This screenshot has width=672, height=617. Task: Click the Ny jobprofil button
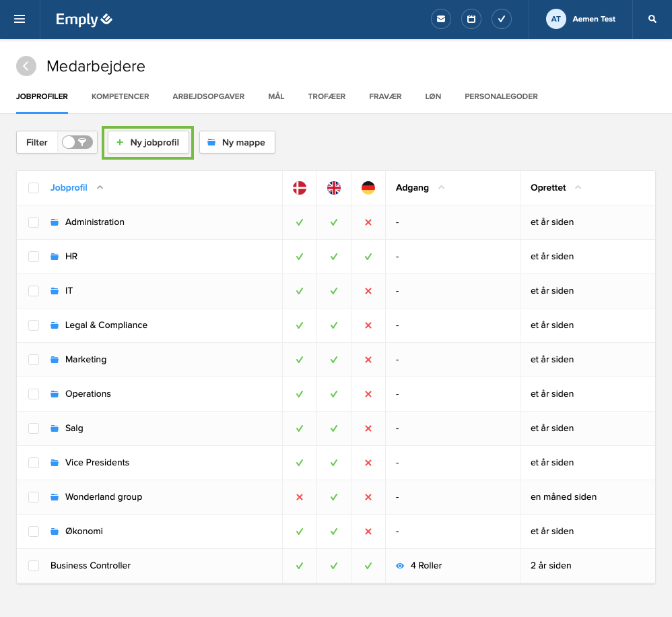pyautogui.click(x=148, y=142)
